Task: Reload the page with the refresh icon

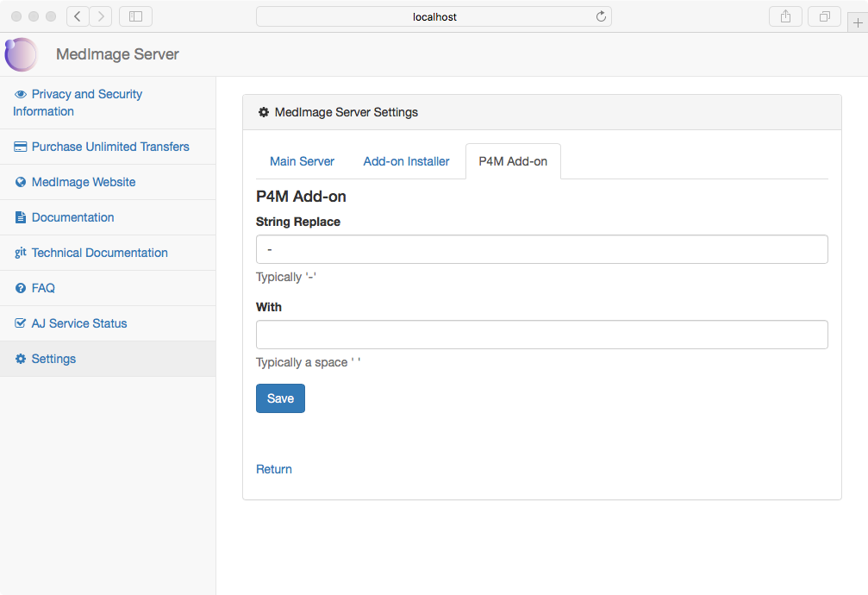Action: pyautogui.click(x=601, y=16)
